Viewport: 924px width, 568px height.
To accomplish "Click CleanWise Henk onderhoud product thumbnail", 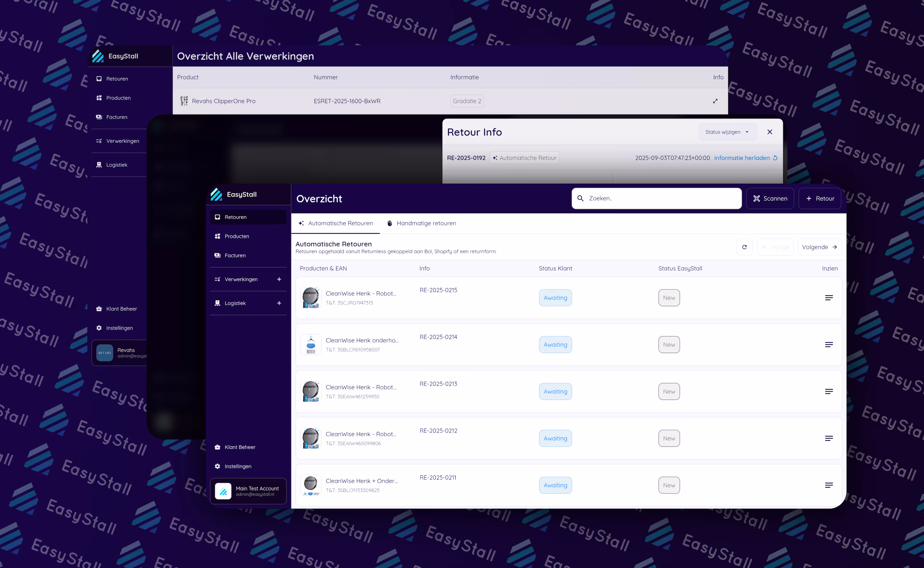I will 311,344.
